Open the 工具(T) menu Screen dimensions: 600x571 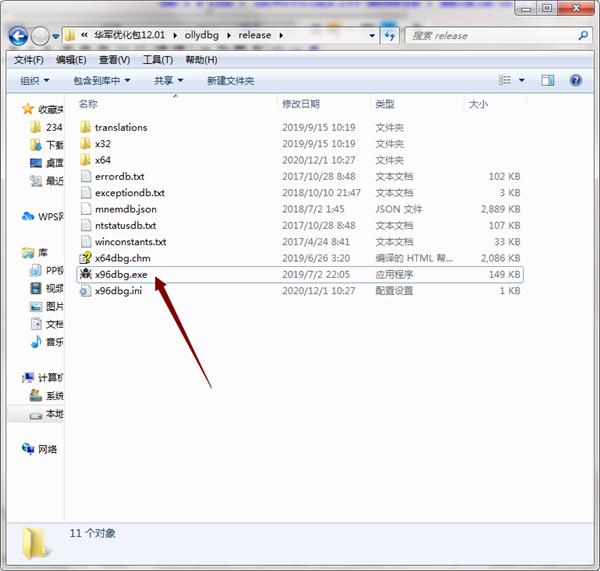[158, 60]
